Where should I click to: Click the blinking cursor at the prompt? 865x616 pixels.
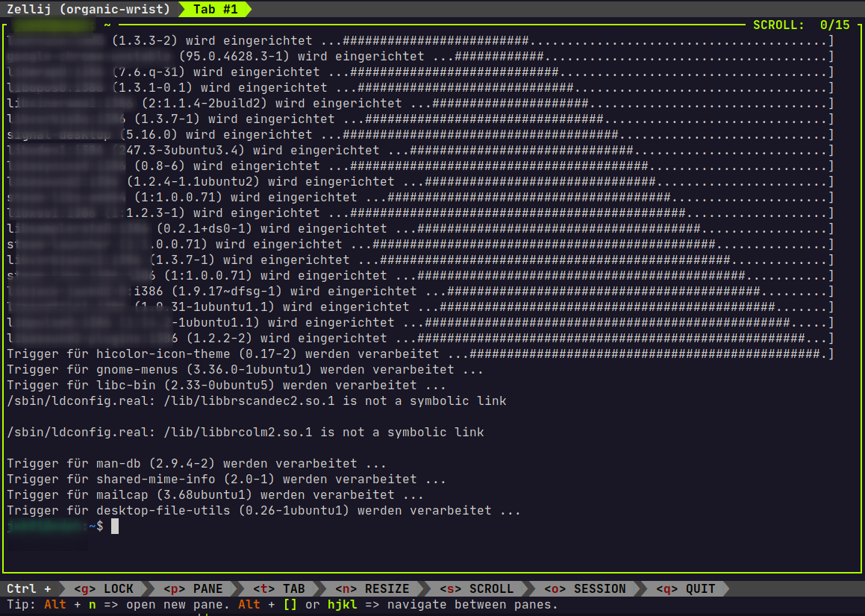pos(115,526)
